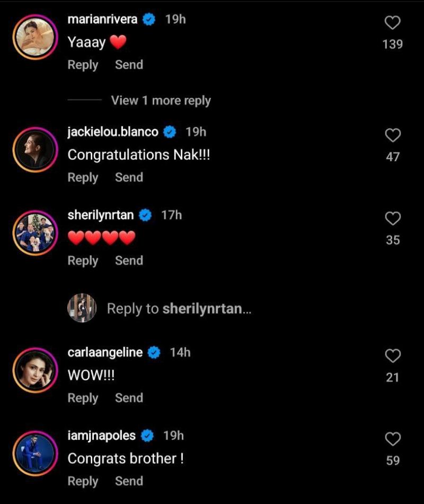
Task: Expand "View 1 more reply" thread
Action: pyautogui.click(x=161, y=100)
